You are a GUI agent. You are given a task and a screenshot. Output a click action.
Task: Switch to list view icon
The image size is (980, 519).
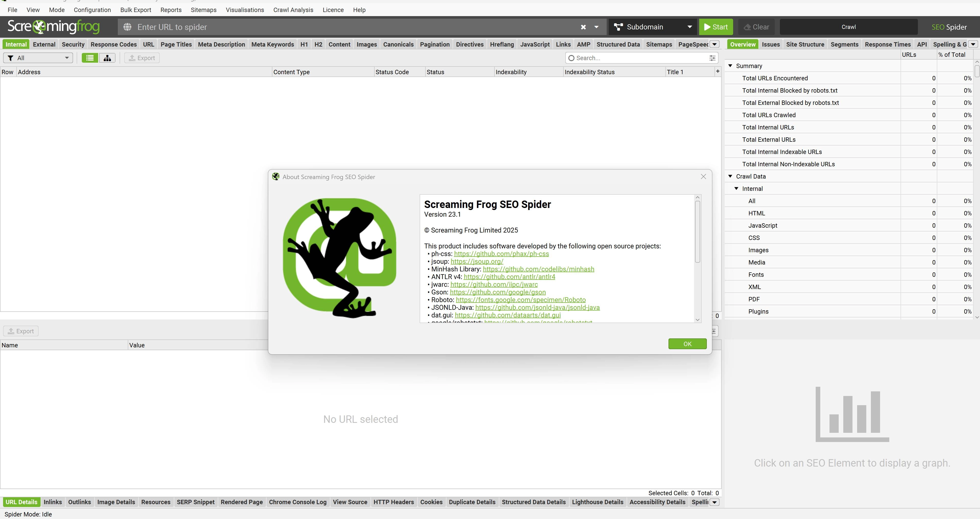coord(90,58)
